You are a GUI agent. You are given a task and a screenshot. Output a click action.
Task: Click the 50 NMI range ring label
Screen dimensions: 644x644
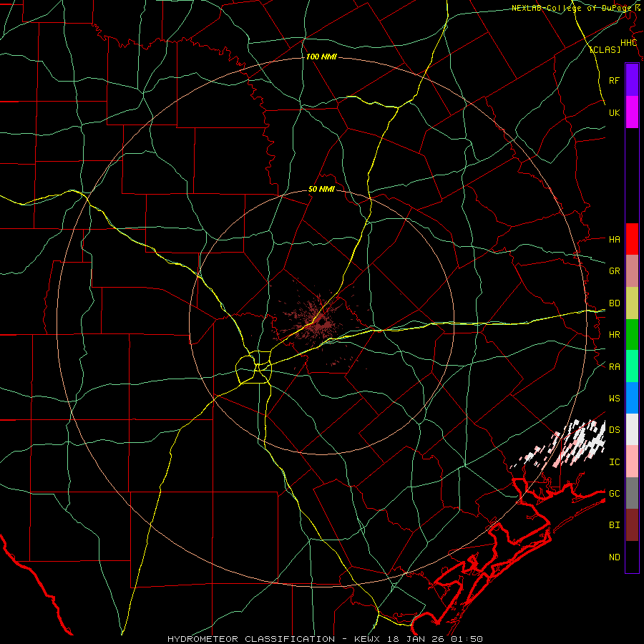pos(321,190)
